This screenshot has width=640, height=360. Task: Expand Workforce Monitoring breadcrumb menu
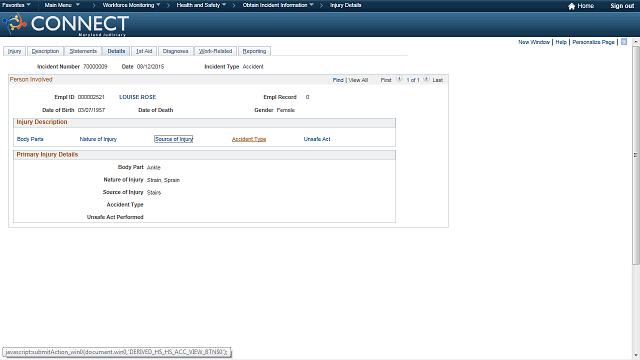tap(131, 5)
